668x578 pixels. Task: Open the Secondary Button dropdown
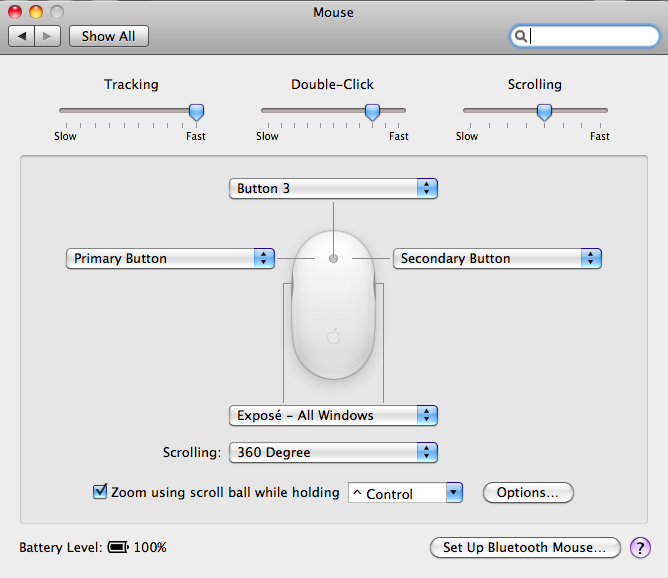pyautogui.click(x=497, y=259)
